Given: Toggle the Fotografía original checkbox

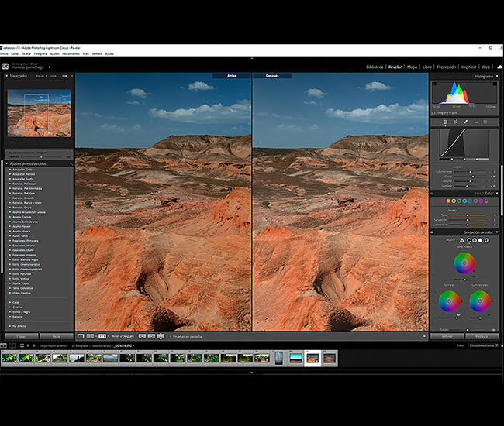Looking at the screenshot, I should point(434,113).
